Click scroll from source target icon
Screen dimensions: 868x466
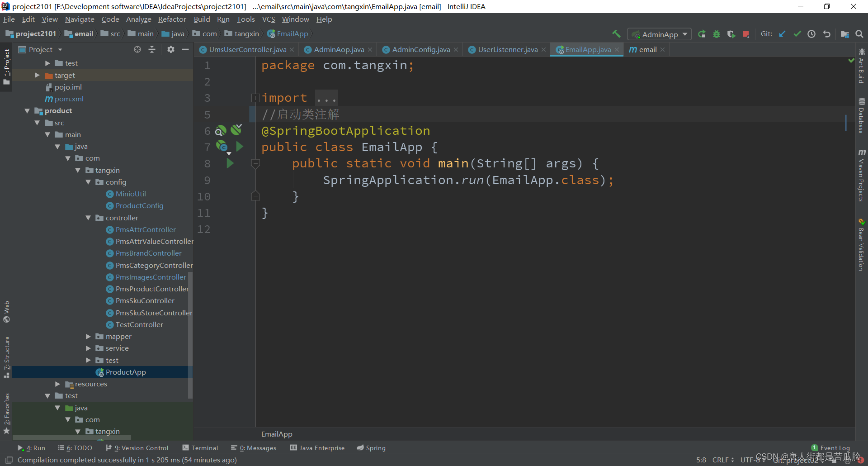137,49
